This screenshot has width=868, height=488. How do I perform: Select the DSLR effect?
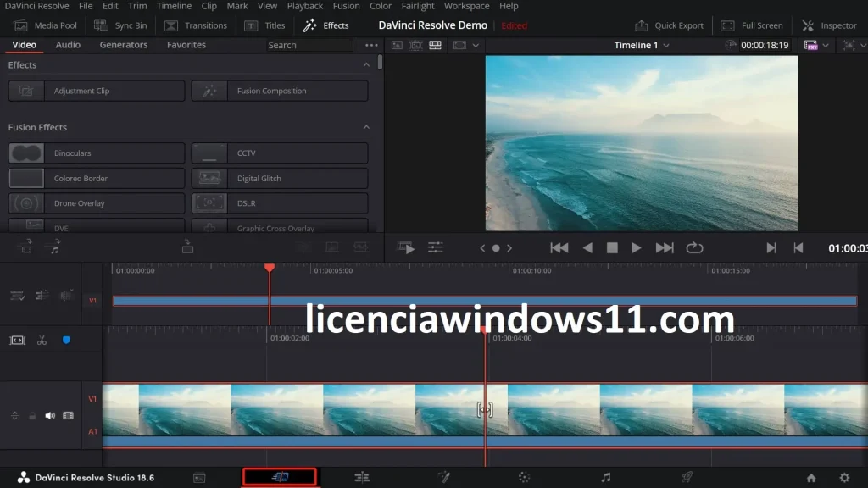pyautogui.click(x=280, y=203)
